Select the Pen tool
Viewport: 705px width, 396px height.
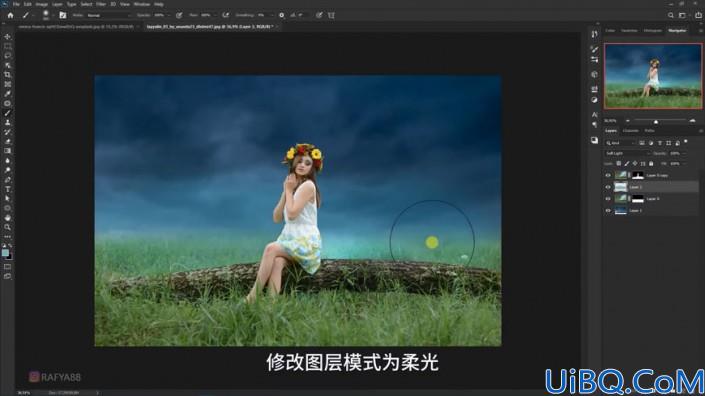8,179
